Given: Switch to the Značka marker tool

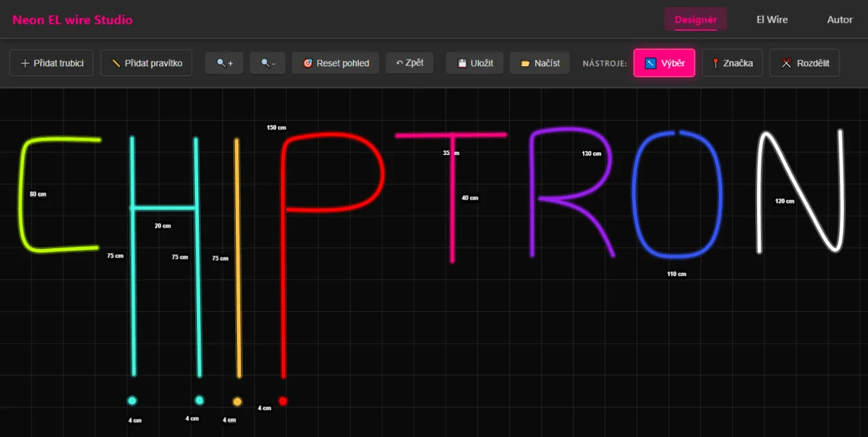Looking at the screenshot, I should click(732, 63).
